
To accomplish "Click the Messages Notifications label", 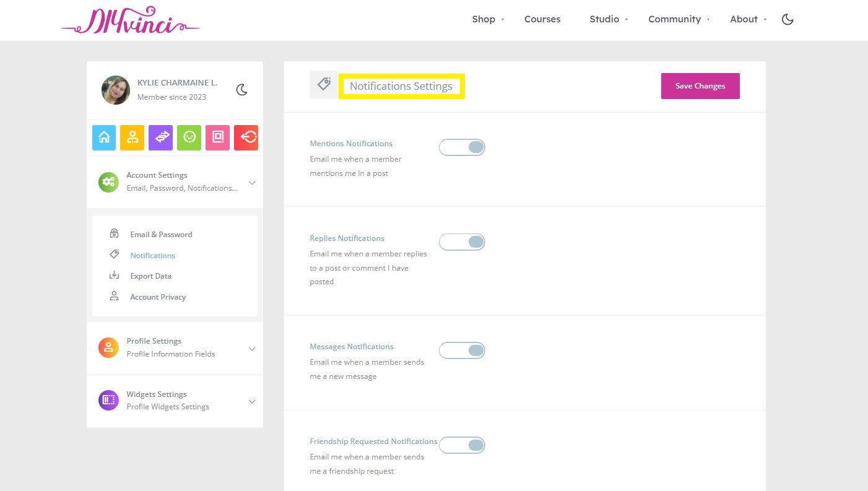I will (352, 347).
